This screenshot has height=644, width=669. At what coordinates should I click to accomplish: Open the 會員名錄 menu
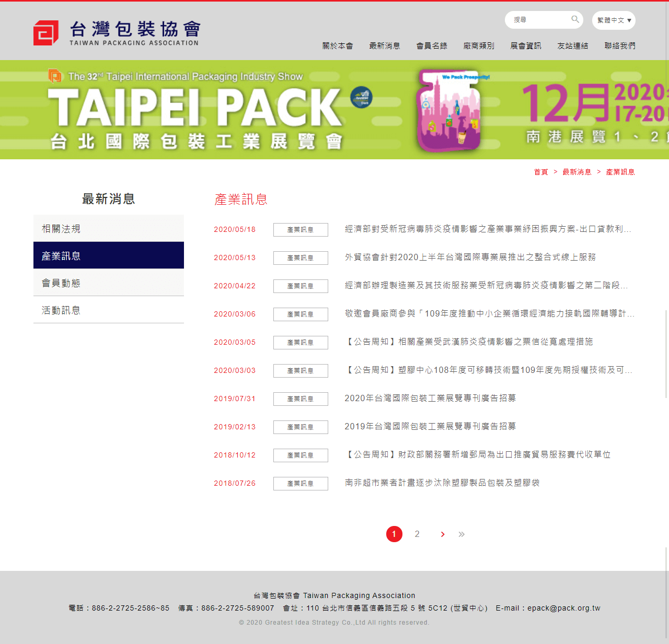point(432,46)
